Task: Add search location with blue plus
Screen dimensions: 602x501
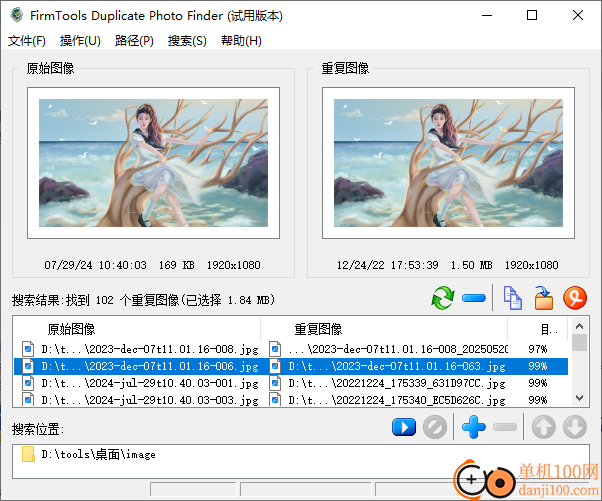Action: 474,427
